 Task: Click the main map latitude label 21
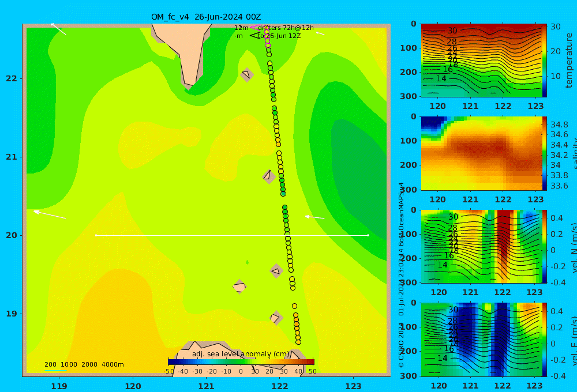coord(12,157)
